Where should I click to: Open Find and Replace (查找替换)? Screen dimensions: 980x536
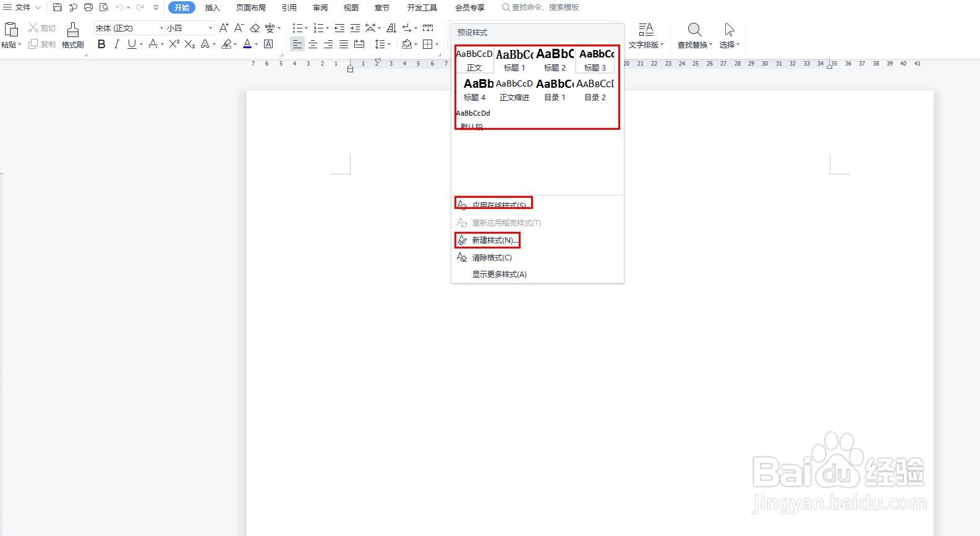click(694, 36)
